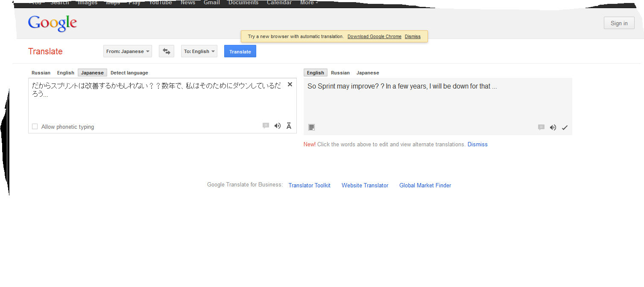644x287 pixels.
Task: Click the trailing ellipsis in translated text
Action: (495, 86)
